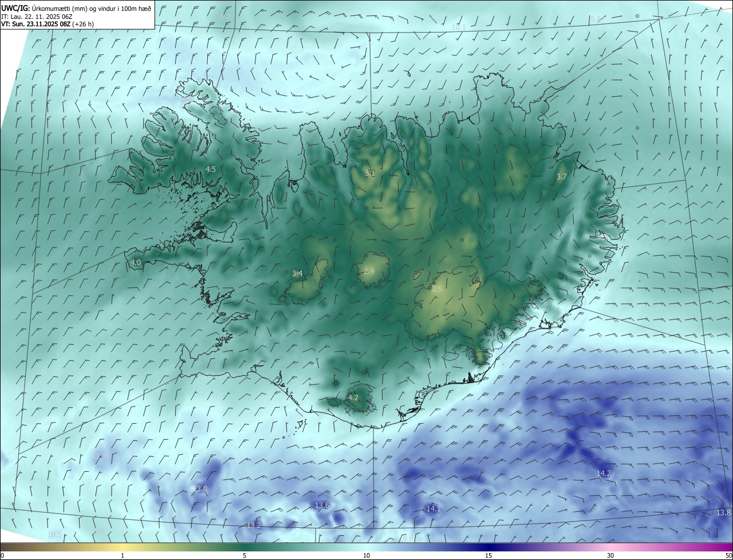Click the 13.2 value over the sea
Screen dimensions: 733x560
(x=254, y=525)
